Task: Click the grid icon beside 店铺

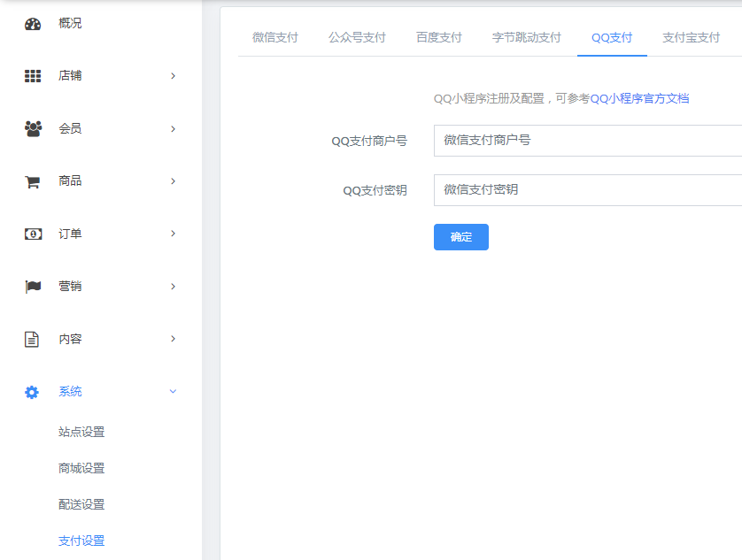Action: [33, 76]
